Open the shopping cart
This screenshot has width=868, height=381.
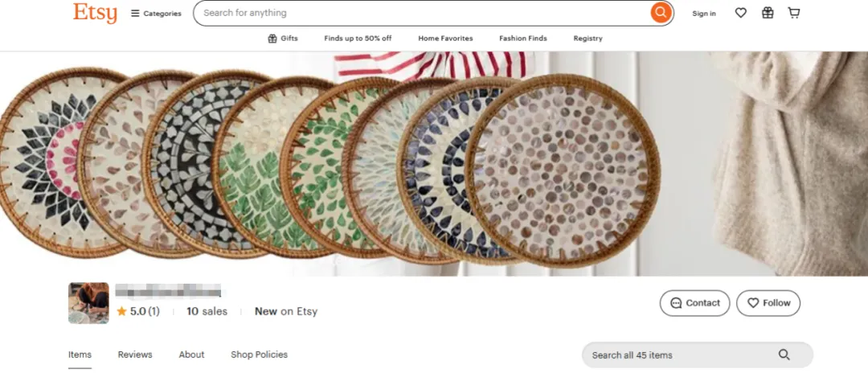pos(794,13)
